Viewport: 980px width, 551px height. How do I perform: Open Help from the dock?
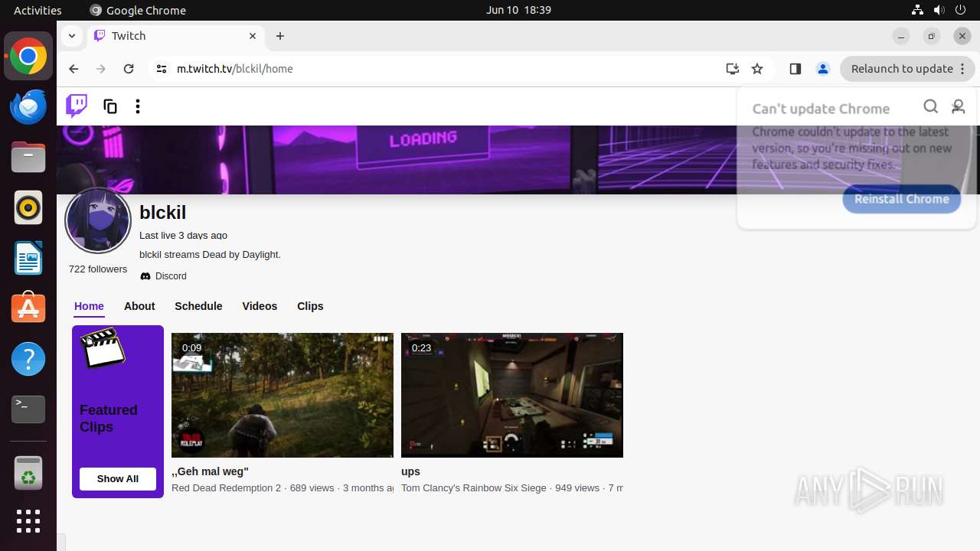point(28,359)
